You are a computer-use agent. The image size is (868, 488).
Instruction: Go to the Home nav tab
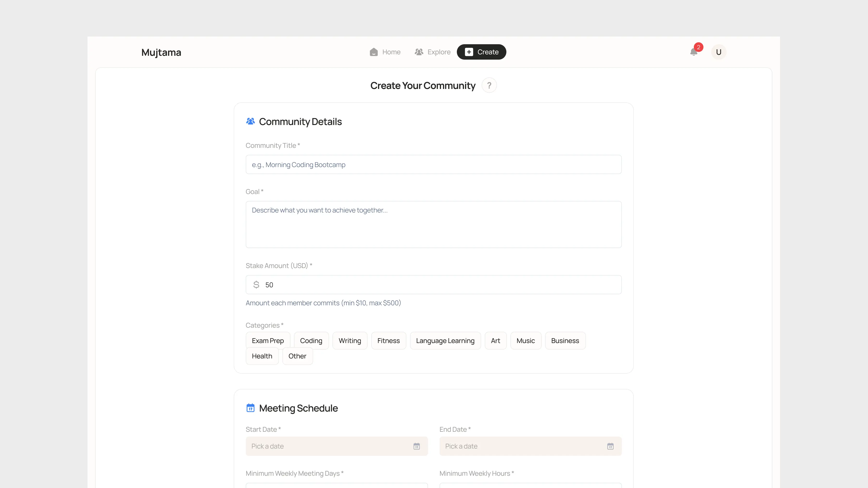pyautogui.click(x=391, y=52)
